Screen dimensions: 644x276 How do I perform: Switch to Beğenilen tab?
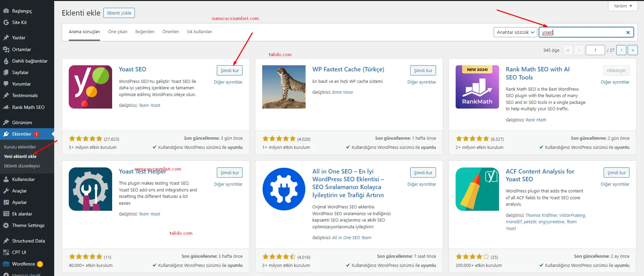145,32
